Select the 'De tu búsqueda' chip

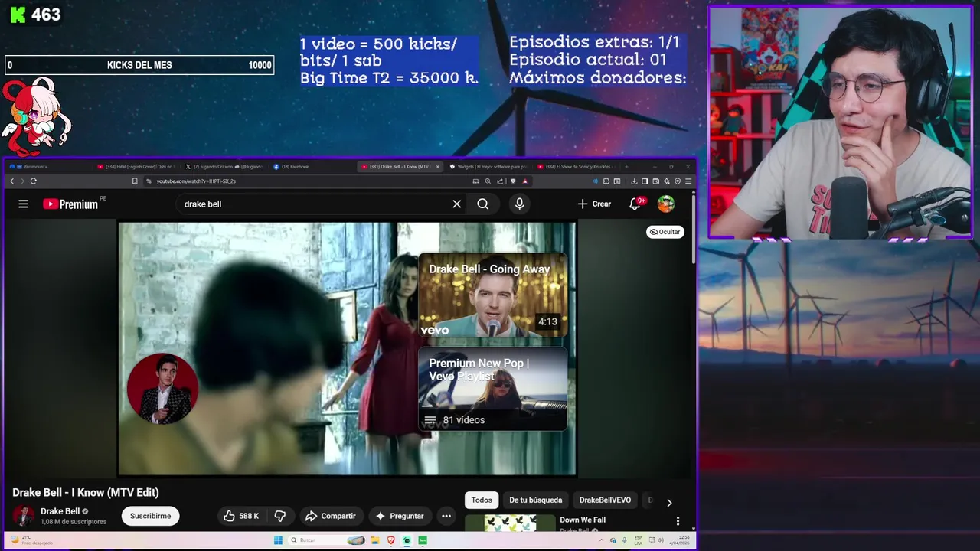click(536, 500)
